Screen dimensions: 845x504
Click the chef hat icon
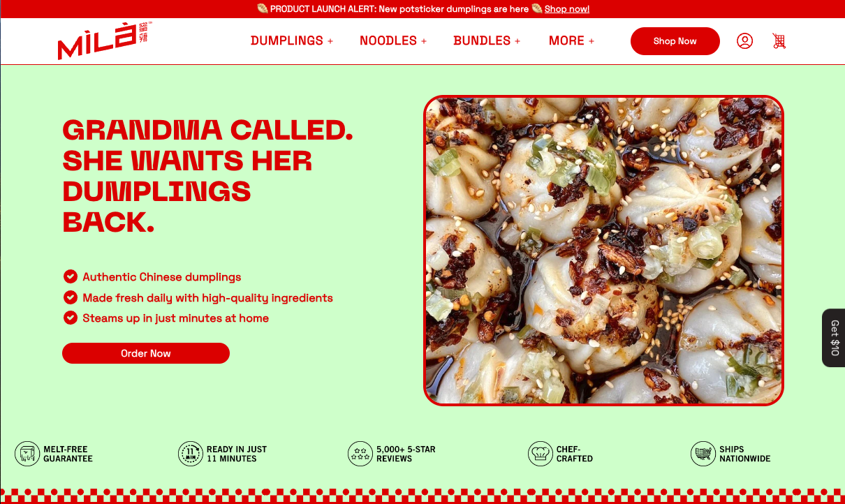pos(541,454)
